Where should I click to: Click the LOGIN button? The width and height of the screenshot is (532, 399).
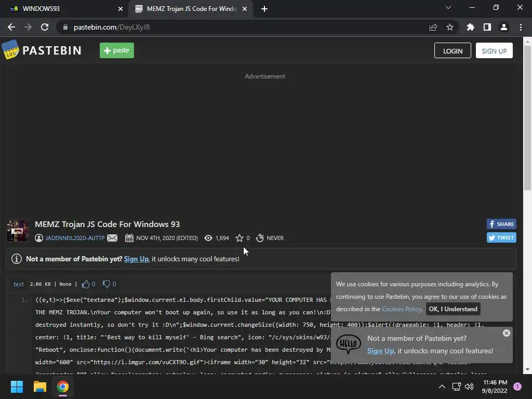[453, 50]
